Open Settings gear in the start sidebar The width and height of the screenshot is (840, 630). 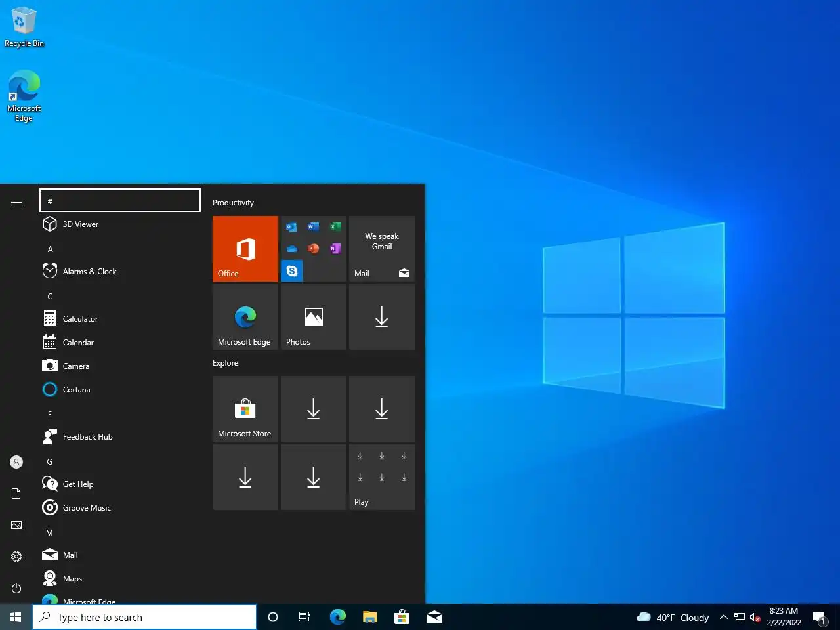16,556
